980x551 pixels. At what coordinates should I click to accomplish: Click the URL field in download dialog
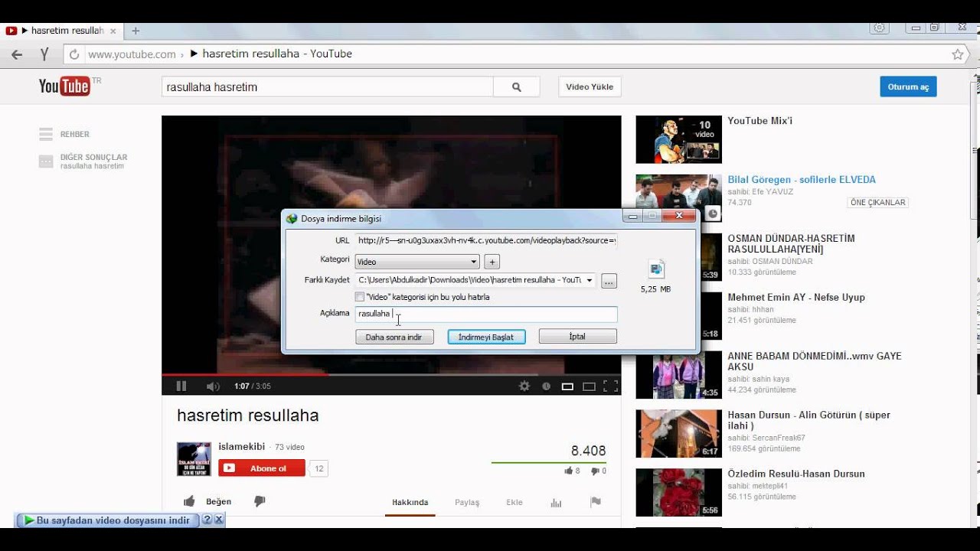click(x=486, y=240)
